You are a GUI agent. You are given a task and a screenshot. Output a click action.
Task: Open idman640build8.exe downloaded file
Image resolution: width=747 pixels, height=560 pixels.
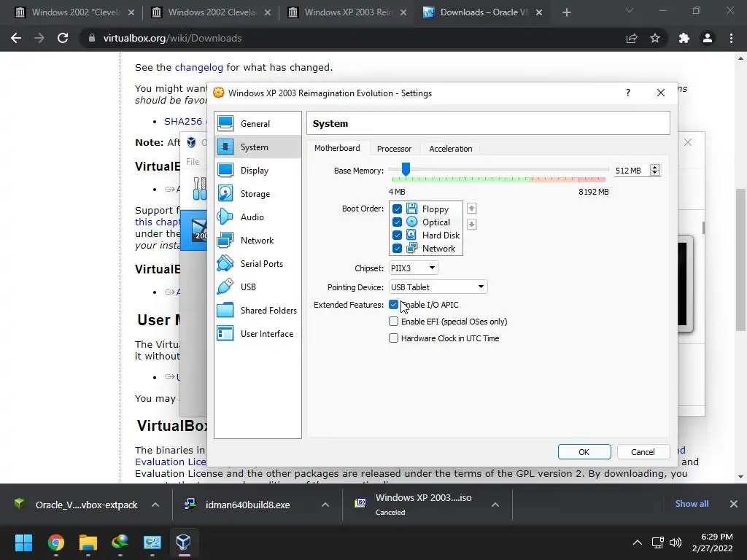pyautogui.click(x=248, y=505)
